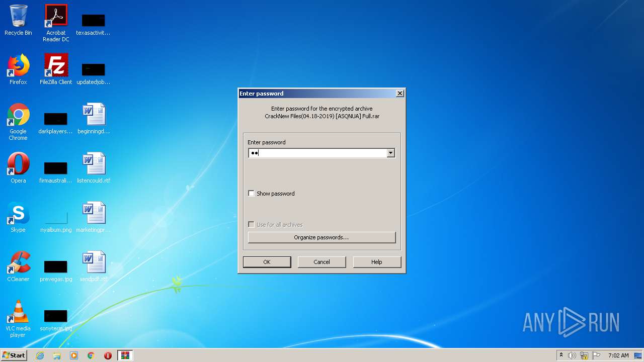
Task: Select the VLC media player shortcut
Action: (18, 319)
